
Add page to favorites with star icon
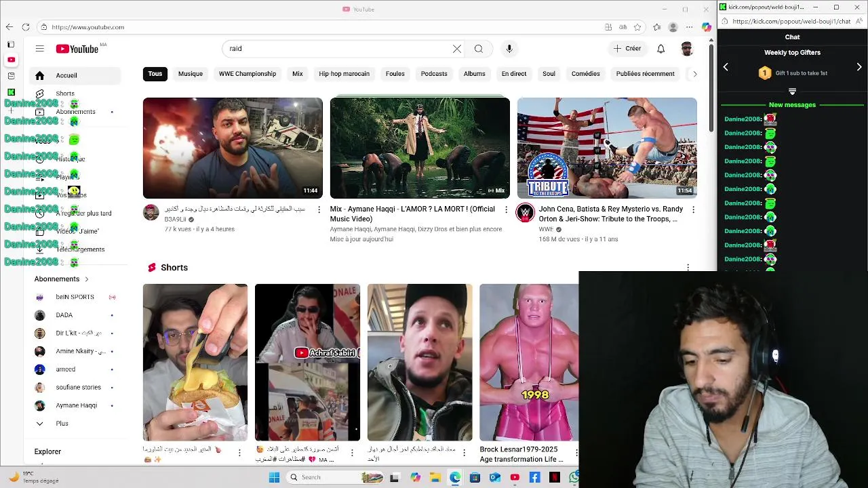637,27
